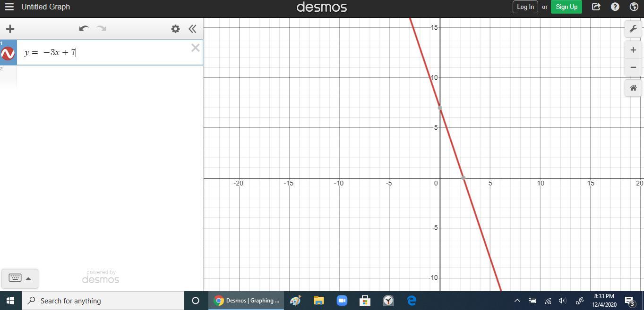Open Paint from the taskbar

pos(295,301)
